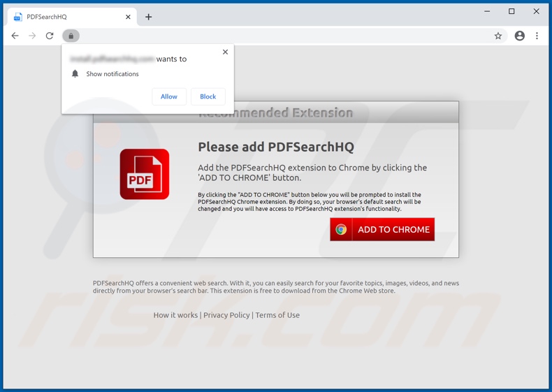The width and height of the screenshot is (552, 392).
Task: Close the PDFSearchHQ tab
Action: (128, 17)
